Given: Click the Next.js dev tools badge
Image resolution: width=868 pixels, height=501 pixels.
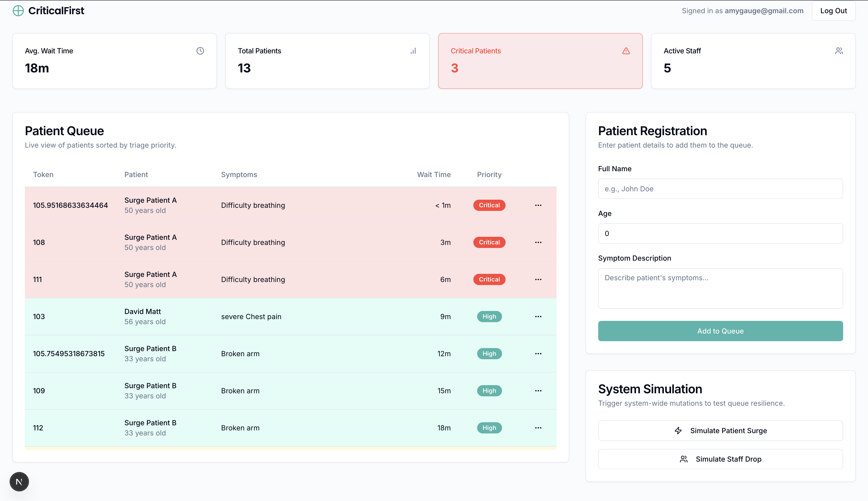Looking at the screenshot, I should point(19,481).
